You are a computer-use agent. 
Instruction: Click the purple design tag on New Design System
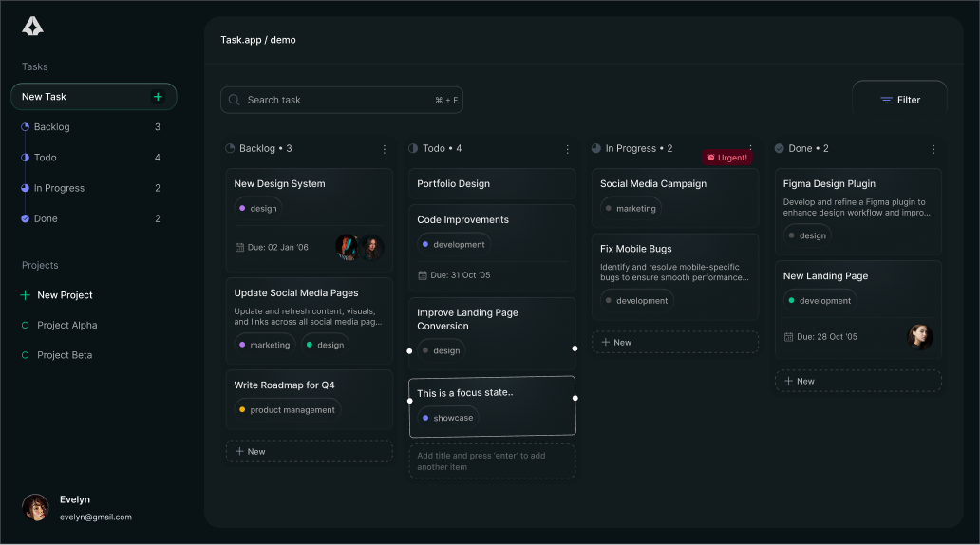[x=258, y=209]
